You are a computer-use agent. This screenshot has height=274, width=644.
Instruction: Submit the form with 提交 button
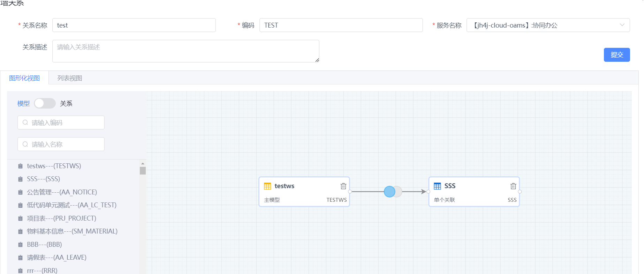point(617,55)
